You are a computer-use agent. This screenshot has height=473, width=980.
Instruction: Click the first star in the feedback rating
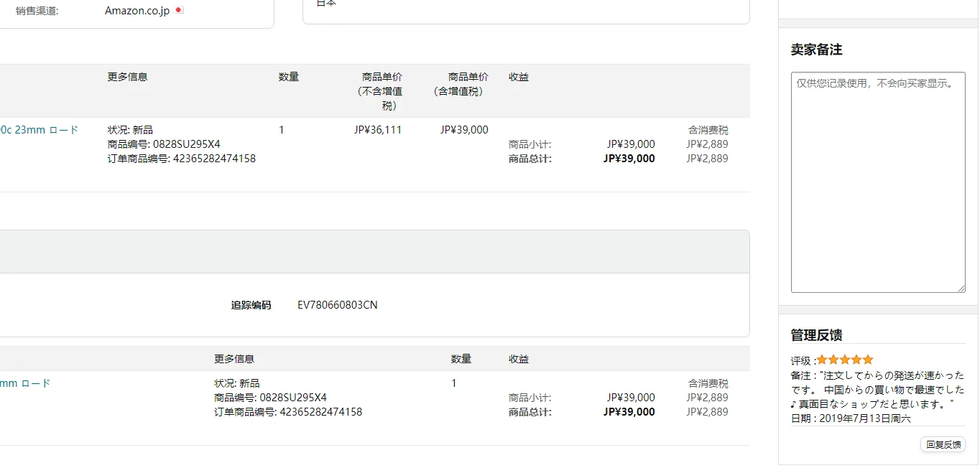click(x=823, y=360)
